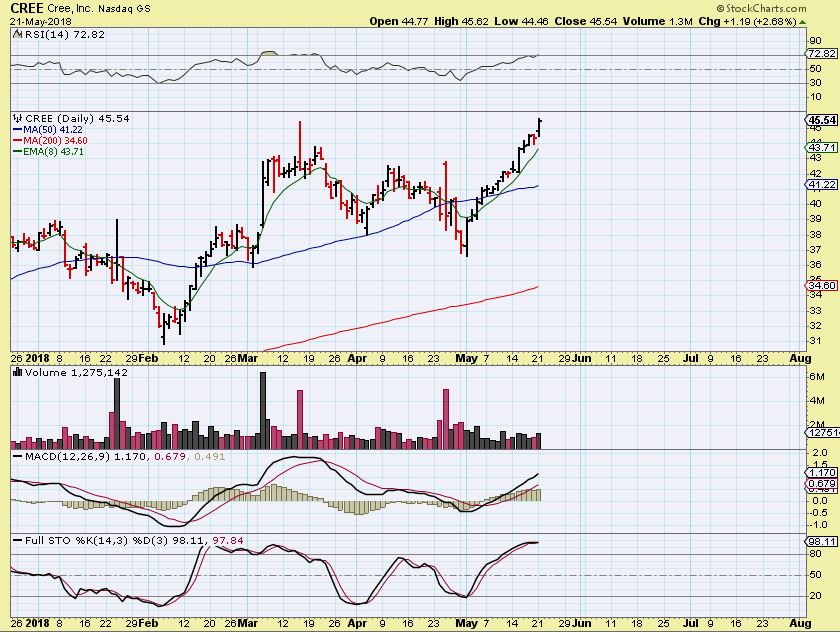The width and height of the screenshot is (840, 632).
Task: Click the 72.82 RSI value tag
Action: [822, 54]
